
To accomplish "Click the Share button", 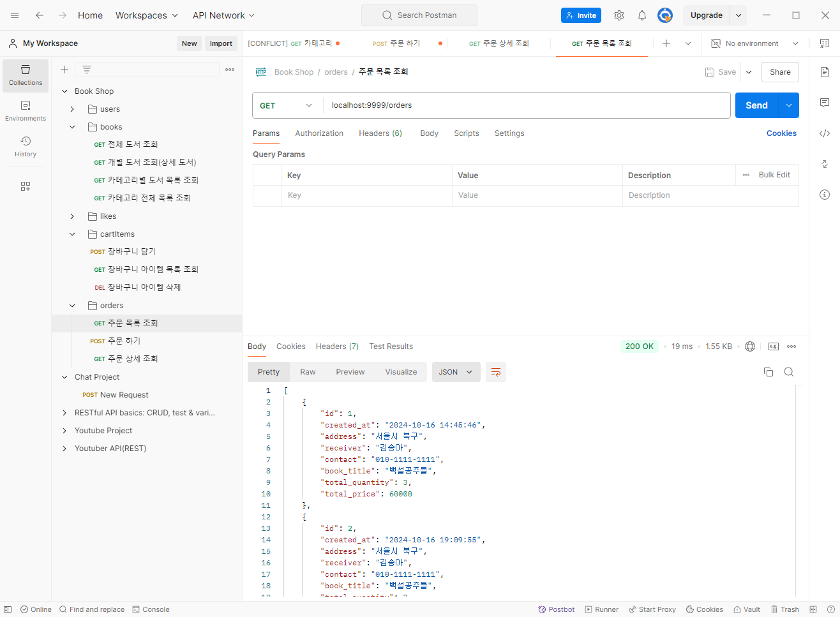I will point(780,72).
